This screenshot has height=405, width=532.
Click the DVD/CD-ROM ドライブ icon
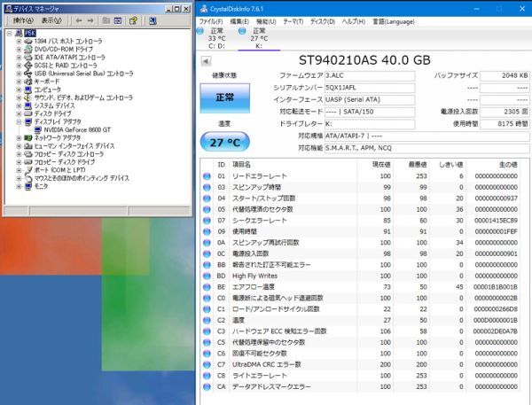pyautogui.click(x=28, y=49)
